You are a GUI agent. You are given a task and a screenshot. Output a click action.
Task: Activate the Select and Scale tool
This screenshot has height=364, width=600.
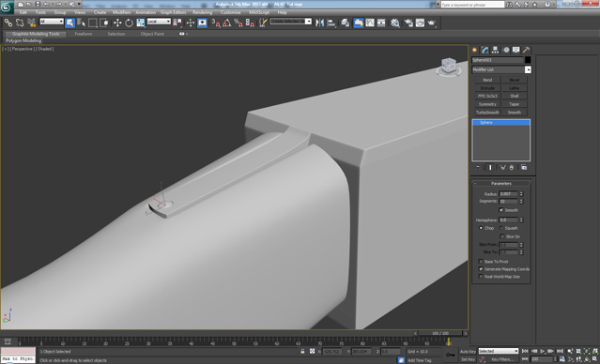click(141, 23)
